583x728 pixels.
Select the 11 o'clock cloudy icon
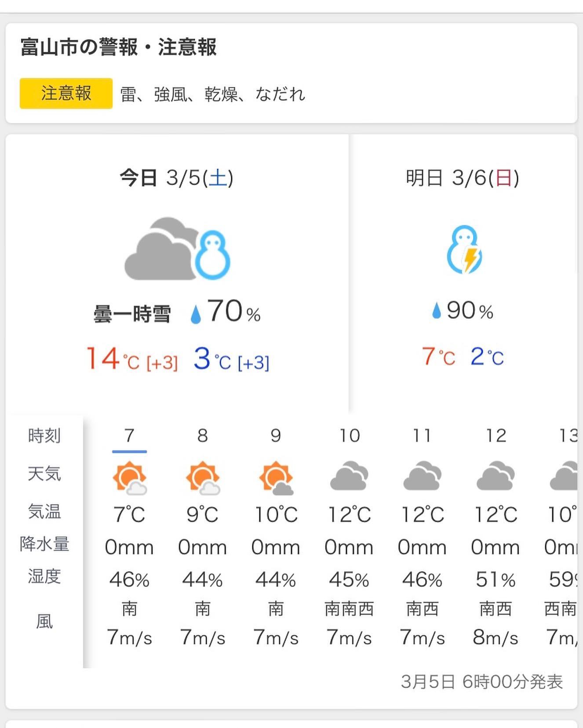423,476
